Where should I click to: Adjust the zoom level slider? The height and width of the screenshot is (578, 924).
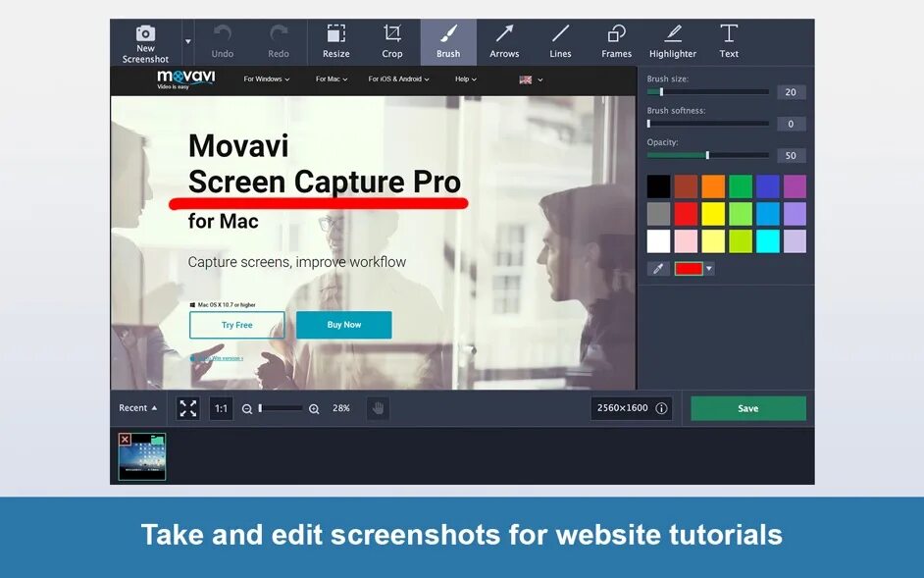point(281,408)
